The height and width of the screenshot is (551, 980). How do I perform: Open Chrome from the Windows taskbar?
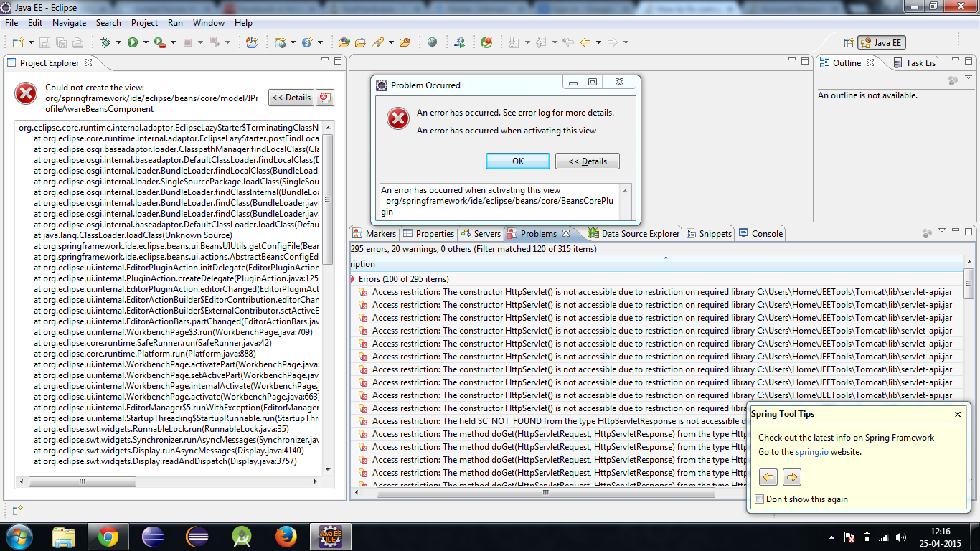tap(108, 537)
